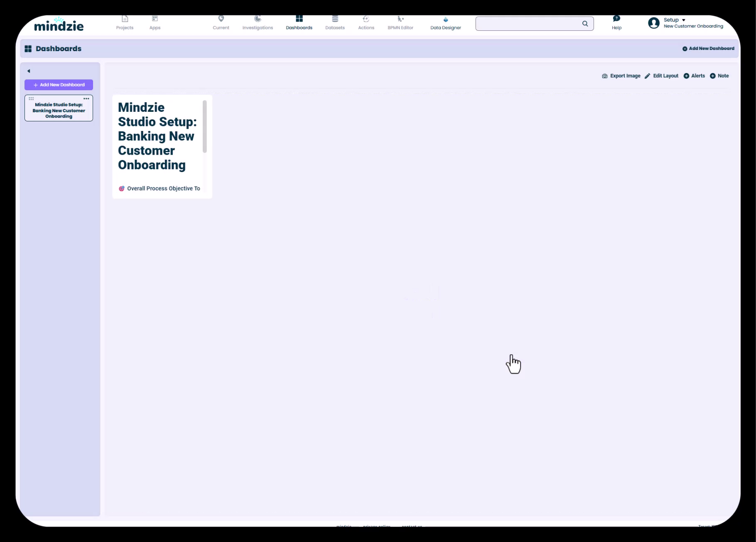Go to the Current view icon
The height and width of the screenshot is (542, 756).
(x=221, y=19)
